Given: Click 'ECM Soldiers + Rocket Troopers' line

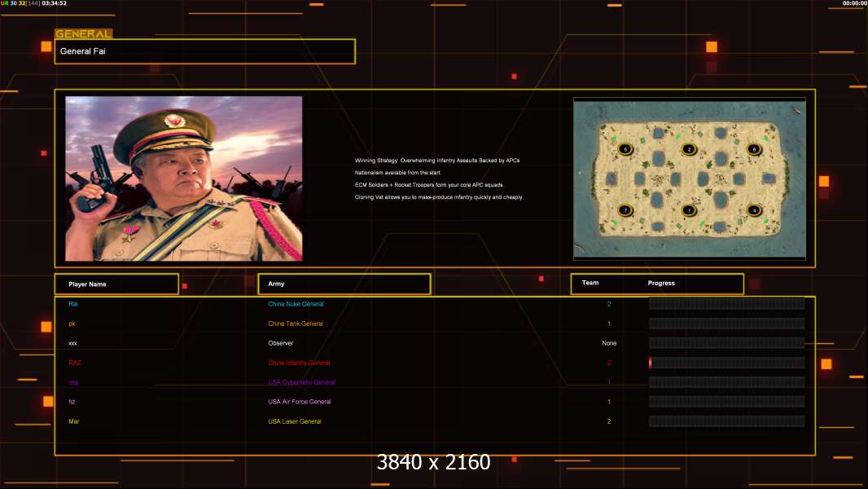Looking at the screenshot, I should click(430, 184).
